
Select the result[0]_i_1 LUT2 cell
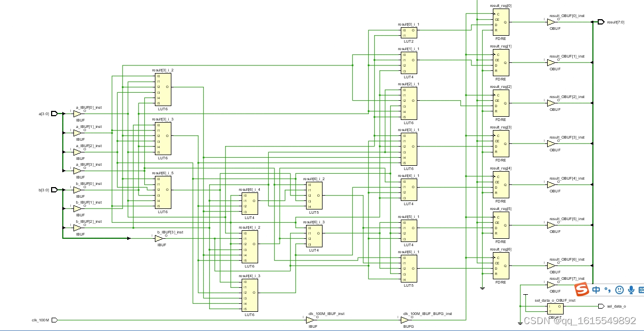coord(409,33)
